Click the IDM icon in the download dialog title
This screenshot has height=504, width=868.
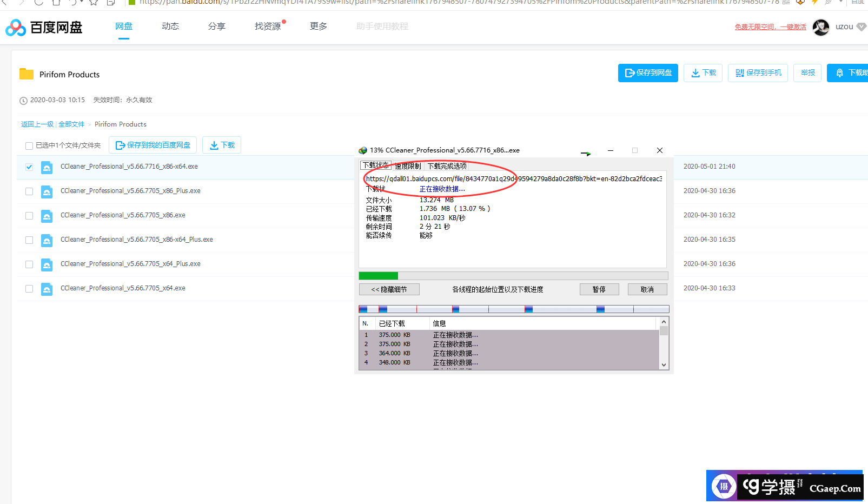click(363, 150)
